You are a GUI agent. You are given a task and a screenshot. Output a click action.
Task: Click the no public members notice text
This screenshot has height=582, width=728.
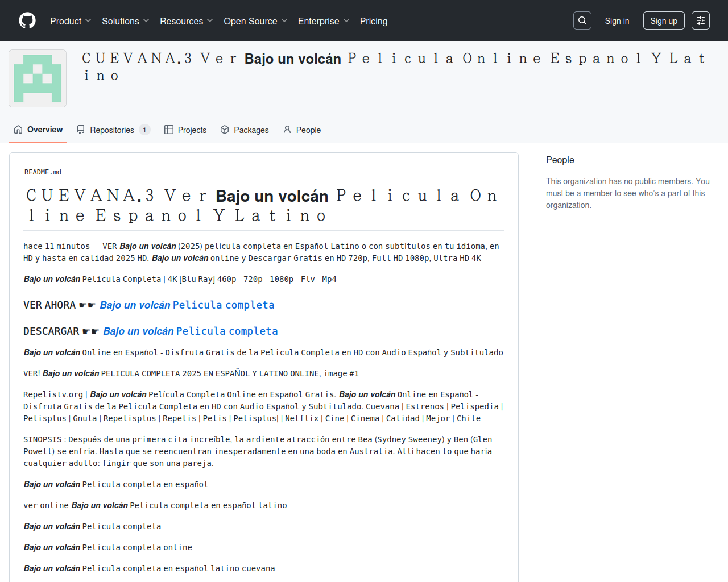628,193
